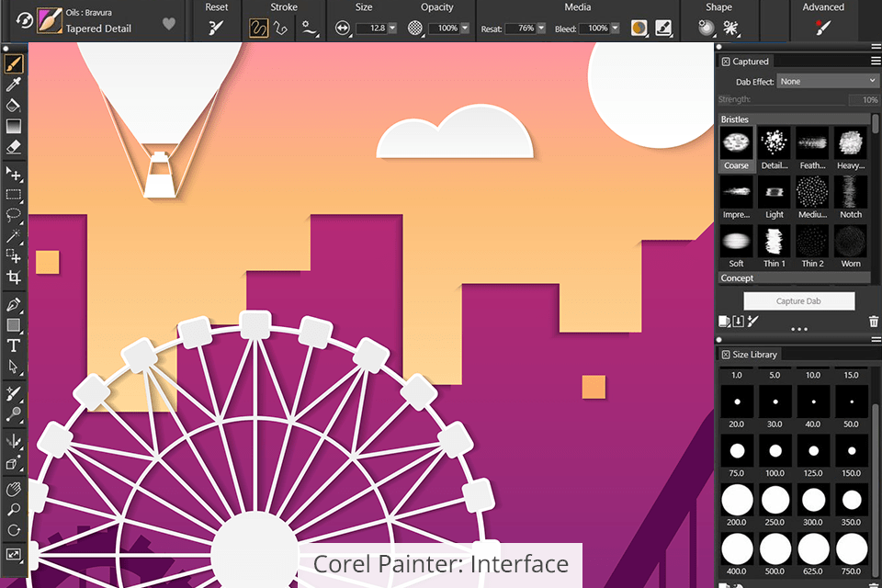Click the brush Size icon
Image resolution: width=882 pixels, height=588 pixels.
(342, 28)
